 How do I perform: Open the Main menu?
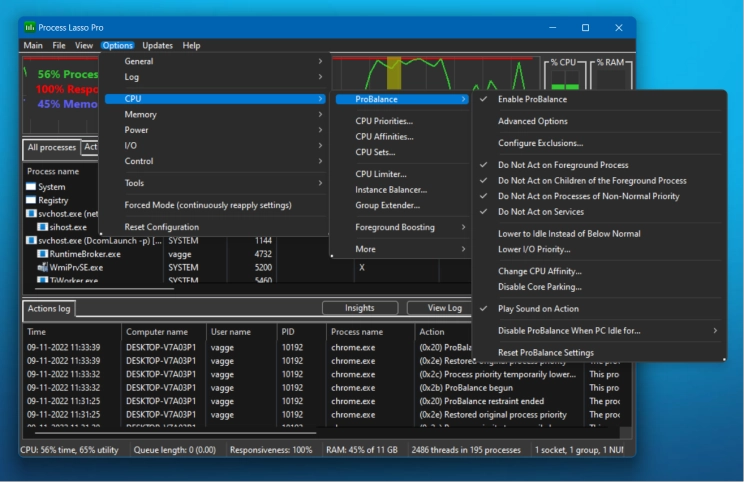tap(33, 46)
